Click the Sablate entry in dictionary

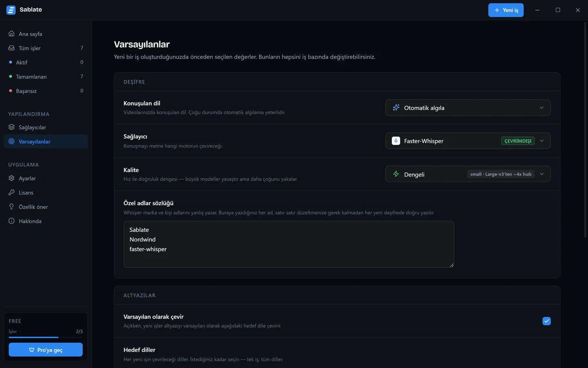tap(139, 230)
